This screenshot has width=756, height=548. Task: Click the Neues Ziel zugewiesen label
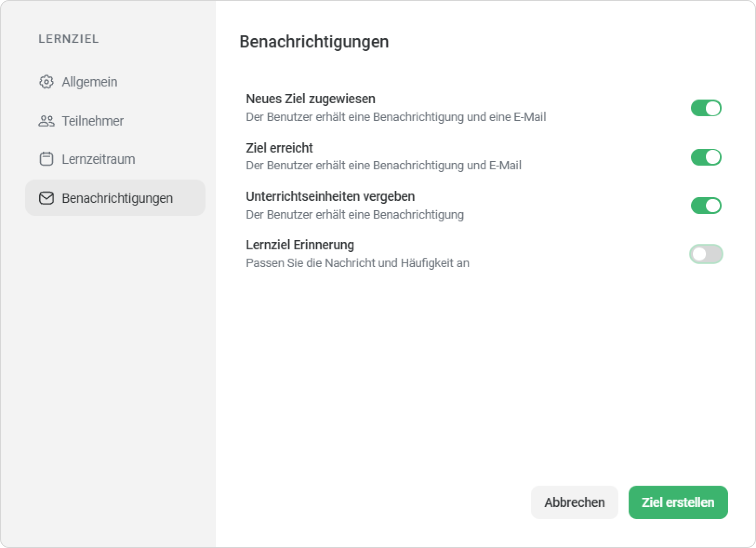point(310,99)
